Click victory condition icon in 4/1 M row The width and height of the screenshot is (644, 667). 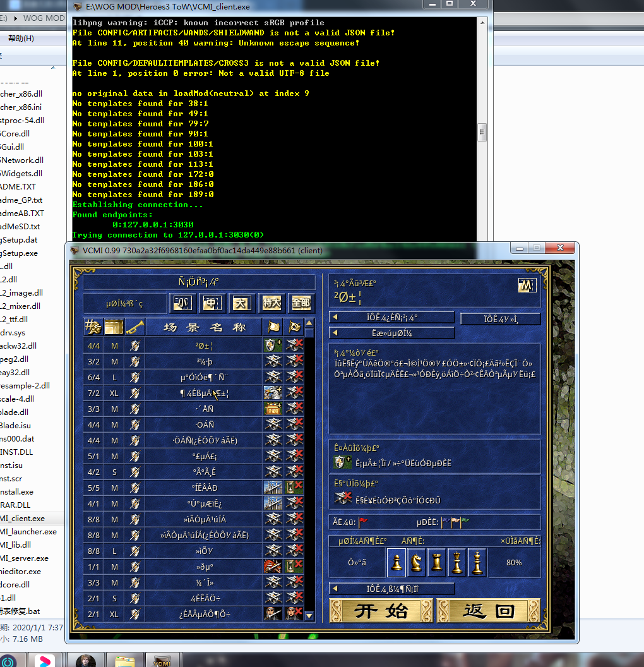273,503
